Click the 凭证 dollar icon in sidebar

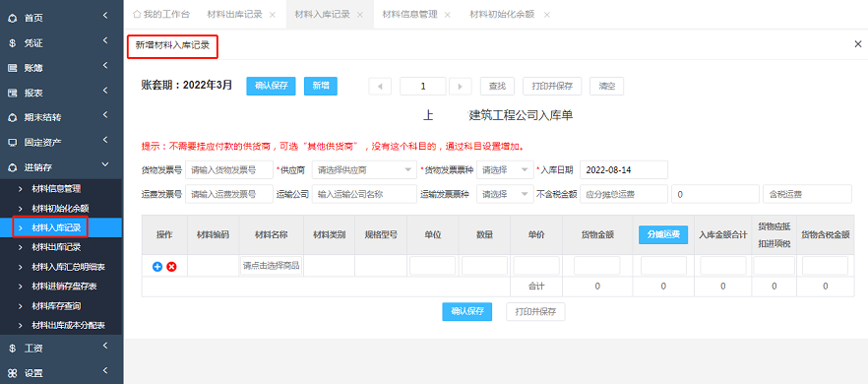click(x=12, y=43)
